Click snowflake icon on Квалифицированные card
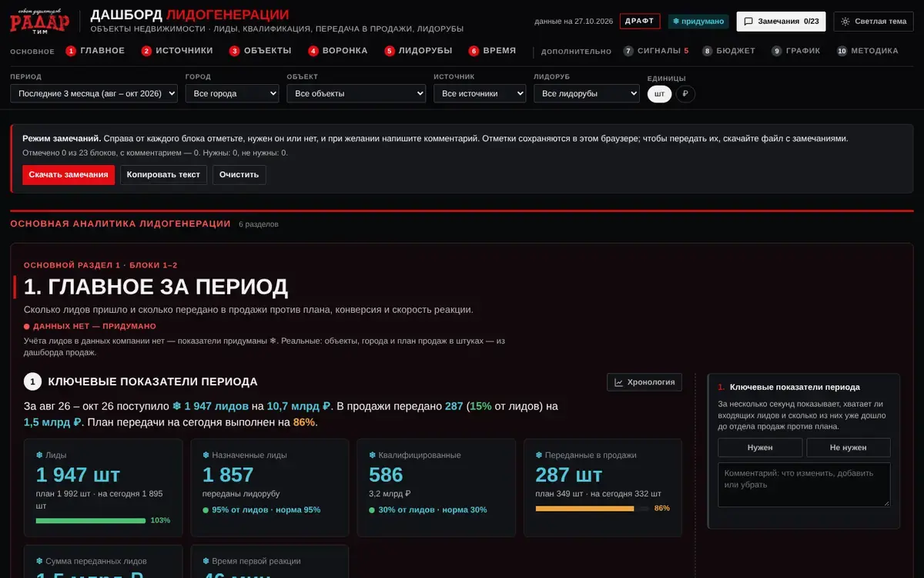Screen dimensions: 924x578 pyautogui.click(x=372, y=455)
